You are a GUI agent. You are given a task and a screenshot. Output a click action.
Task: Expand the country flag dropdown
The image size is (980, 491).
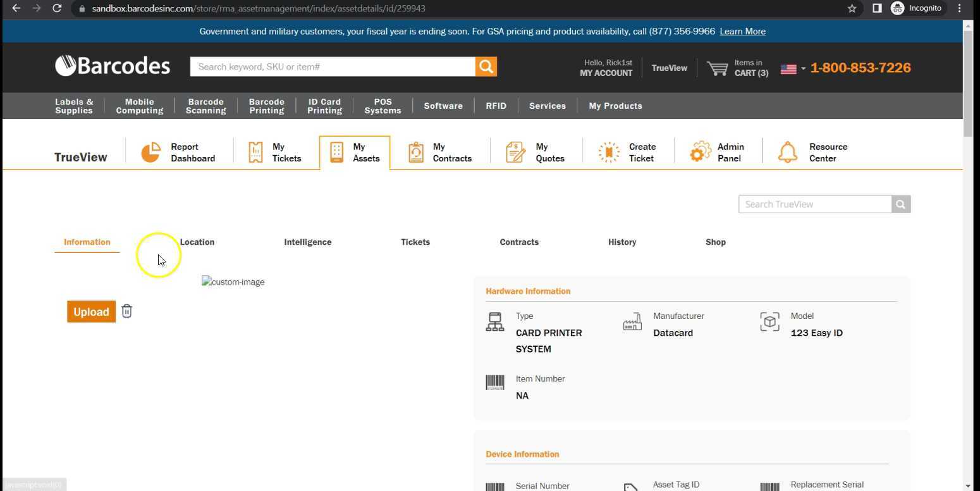[x=793, y=68]
